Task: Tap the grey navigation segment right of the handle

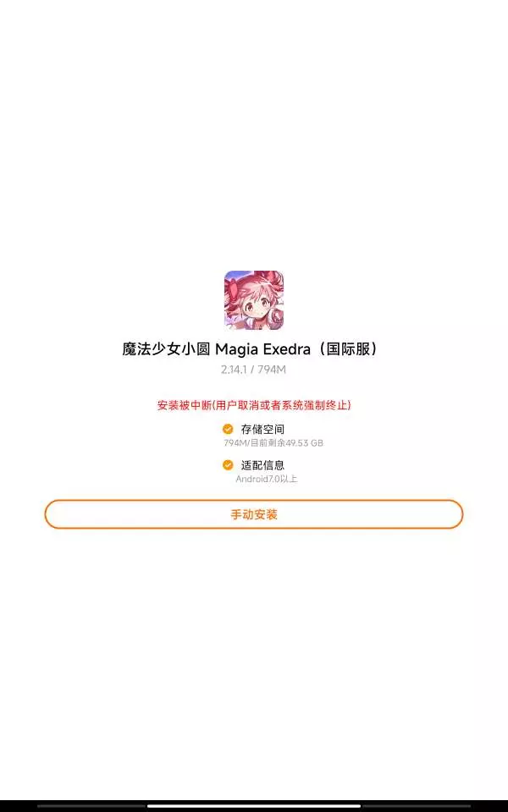Action: (x=417, y=806)
